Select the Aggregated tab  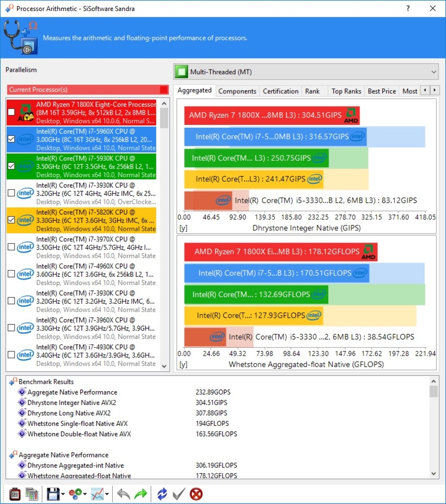[x=195, y=91]
